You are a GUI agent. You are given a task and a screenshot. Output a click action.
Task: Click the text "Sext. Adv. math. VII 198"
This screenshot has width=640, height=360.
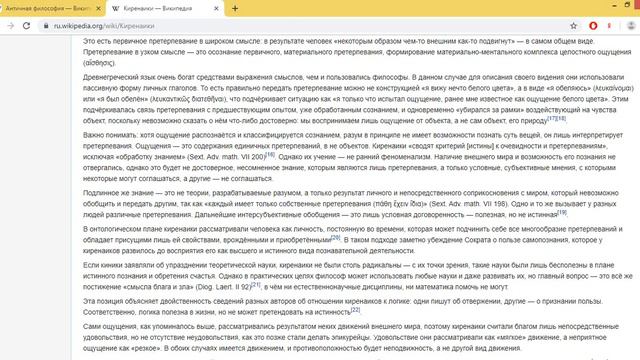[469, 204]
